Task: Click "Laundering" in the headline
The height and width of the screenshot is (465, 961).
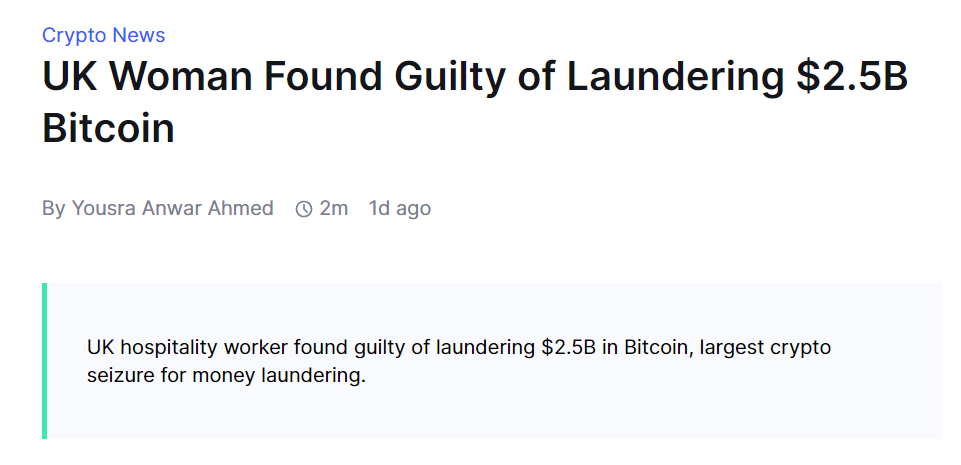Action: point(675,79)
